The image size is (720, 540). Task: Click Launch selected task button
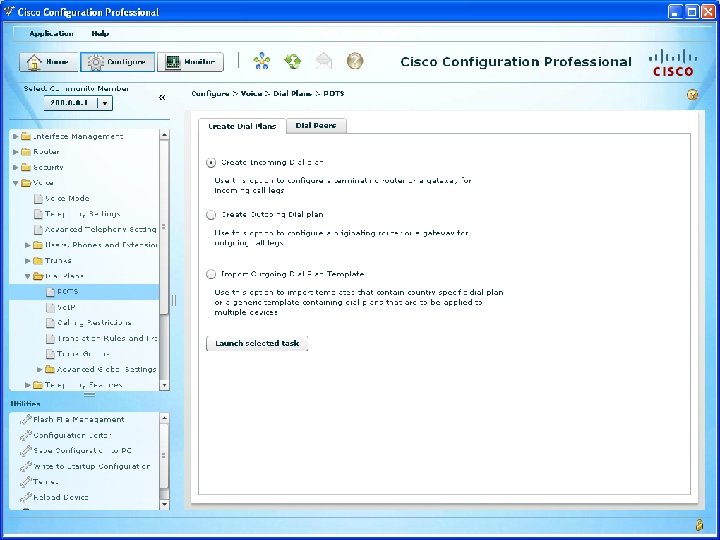tap(257, 343)
